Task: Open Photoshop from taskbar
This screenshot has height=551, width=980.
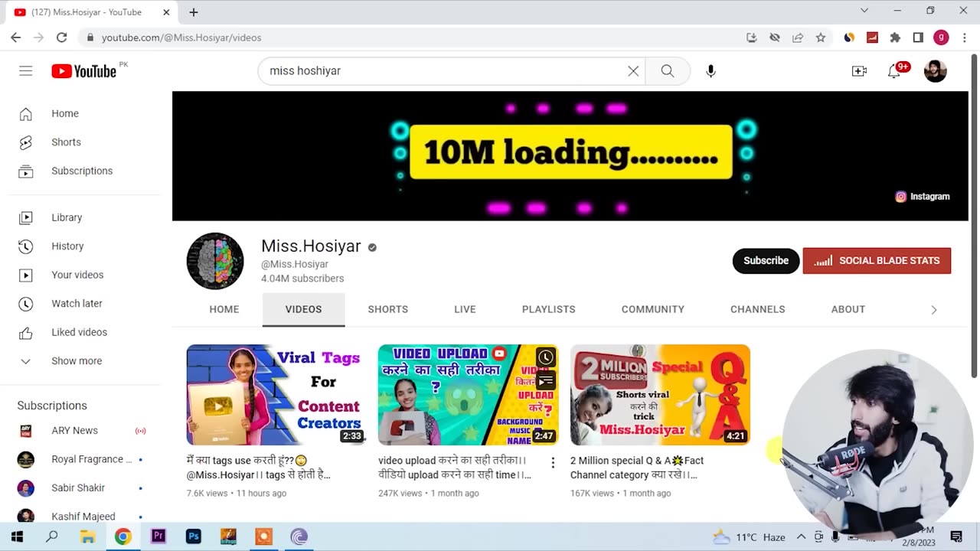Action: pyautogui.click(x=194, y=536)
